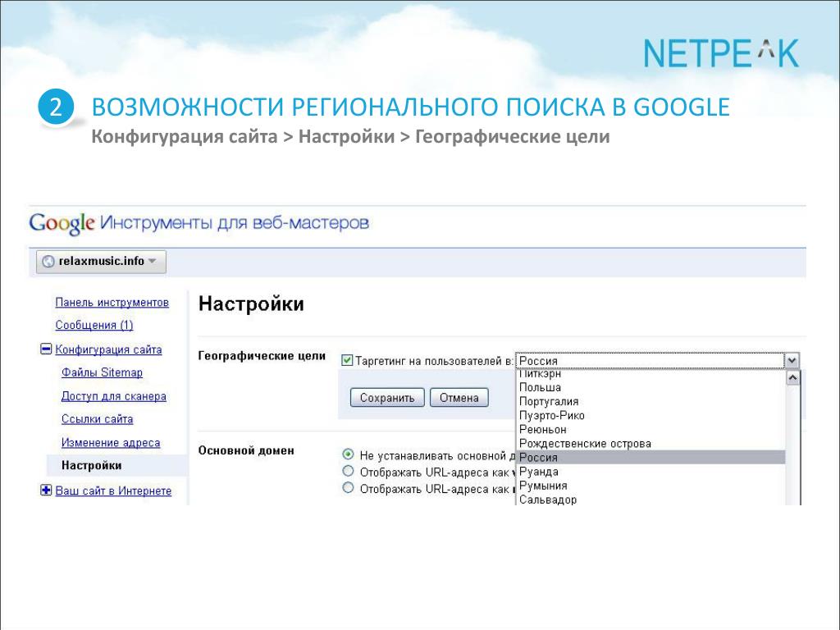
Task: Go to Доступ для сканера
Action: (113, 396)
